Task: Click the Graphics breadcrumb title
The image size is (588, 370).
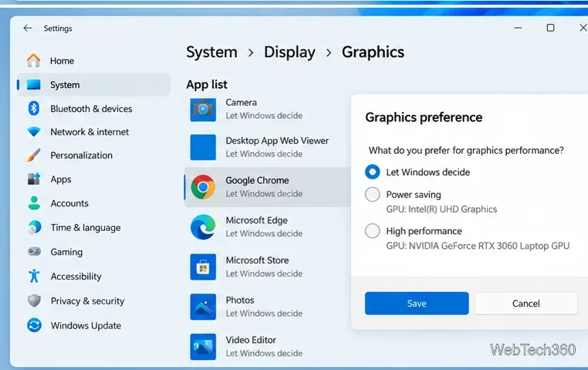Action: click(373, 53)
